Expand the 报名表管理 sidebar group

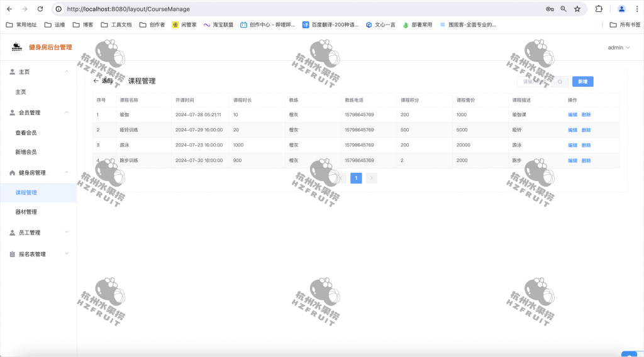[x=38, y=254]
